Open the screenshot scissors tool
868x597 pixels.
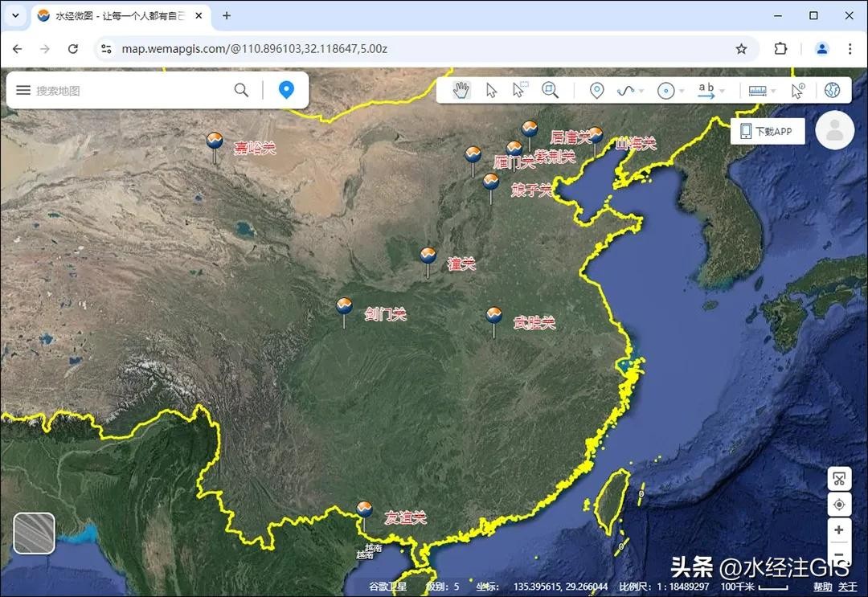point(839,479)
